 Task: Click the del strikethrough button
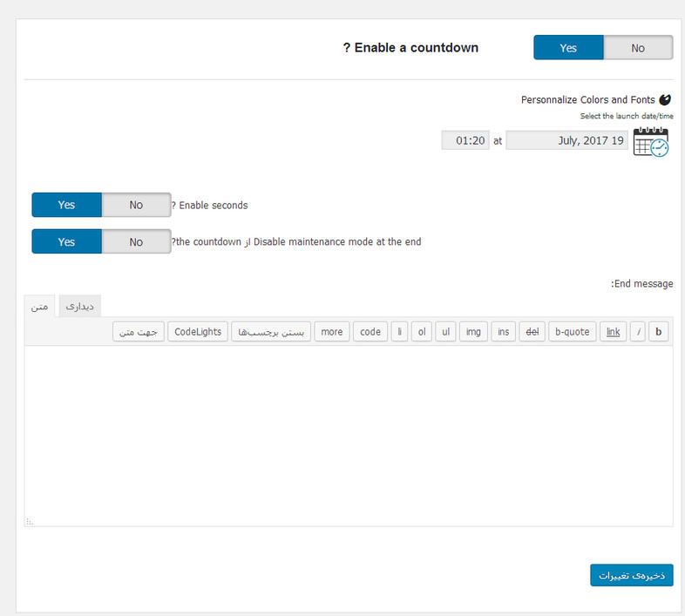(532, 332)
